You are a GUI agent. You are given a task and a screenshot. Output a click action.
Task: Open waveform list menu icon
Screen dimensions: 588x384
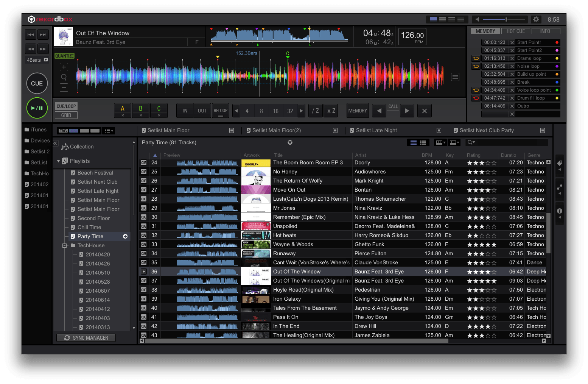pyautogui.click(x=455, y=77)
